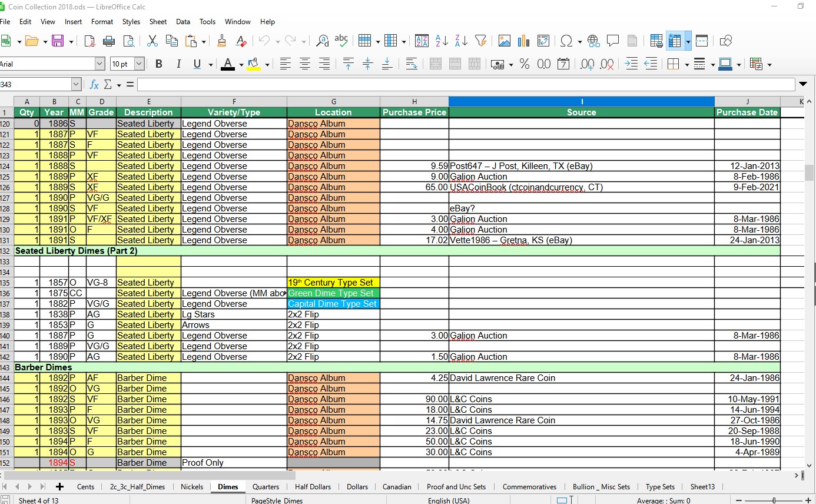Screen dimensions: 816x504
Task: Toggle print preview
Action: click(128, 41)
